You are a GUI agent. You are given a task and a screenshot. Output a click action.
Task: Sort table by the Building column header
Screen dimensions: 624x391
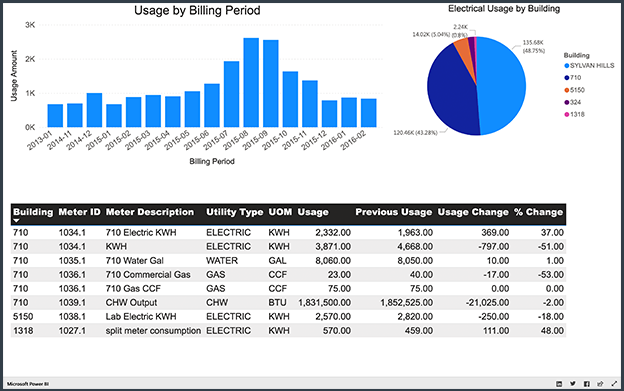point(33,212)
